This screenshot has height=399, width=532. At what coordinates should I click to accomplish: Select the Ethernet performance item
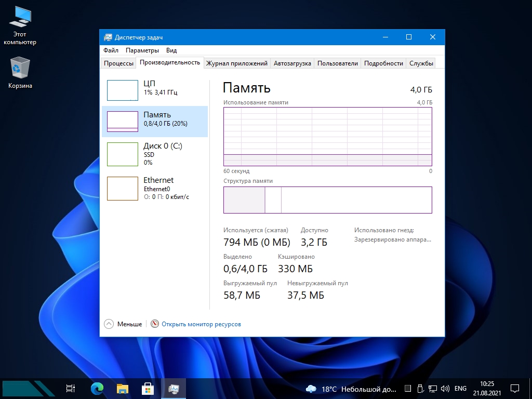tap(155, 188)
